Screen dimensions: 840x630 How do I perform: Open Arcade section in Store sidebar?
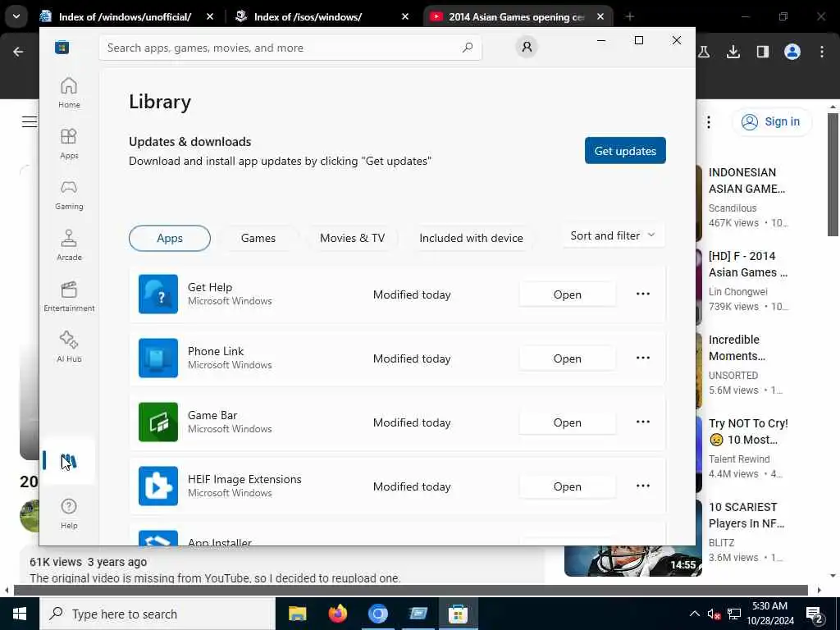tap(69, 245)
